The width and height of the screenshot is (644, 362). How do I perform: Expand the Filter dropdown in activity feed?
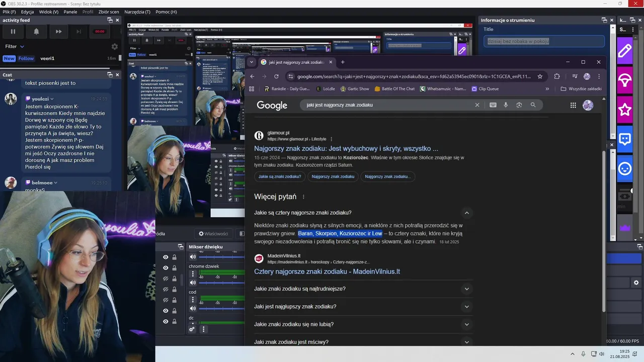click(x=14, y=46)
